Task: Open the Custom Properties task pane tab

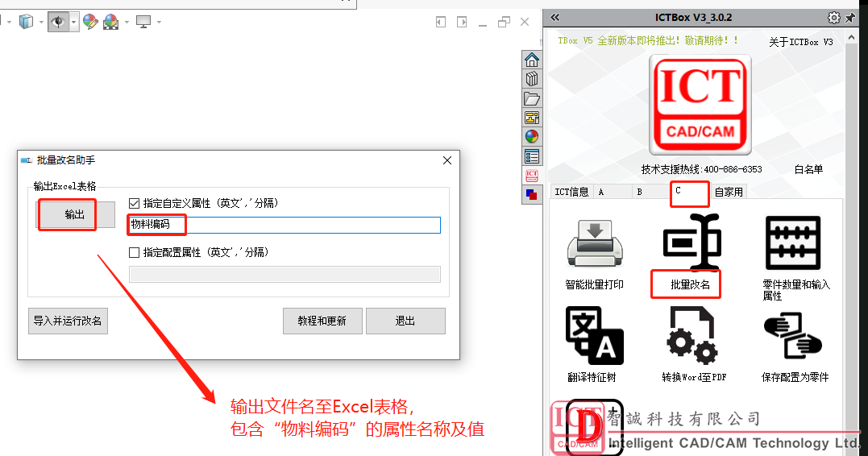Action: (532, 156)
